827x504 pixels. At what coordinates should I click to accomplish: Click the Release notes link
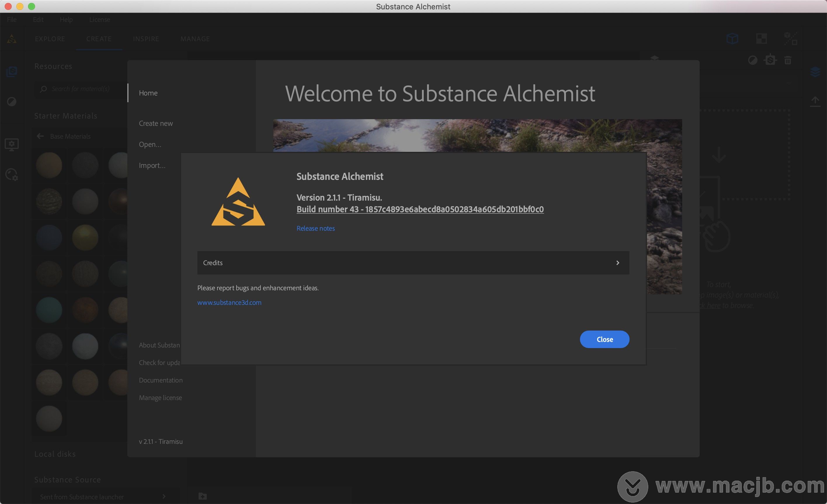click(x=315, y=227)
